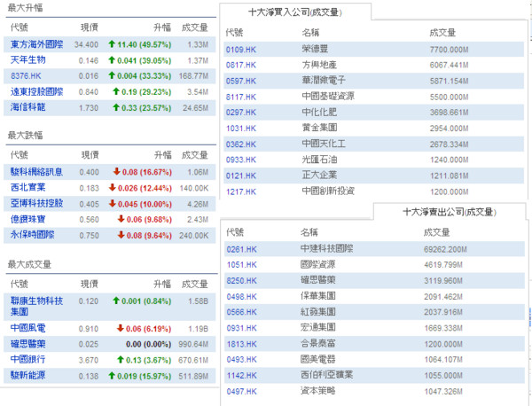Image resolution: width=532 pixels, height=406 pixels.
Task: Open the 中國銀行 stock link
Action: (x=27, y=360)
